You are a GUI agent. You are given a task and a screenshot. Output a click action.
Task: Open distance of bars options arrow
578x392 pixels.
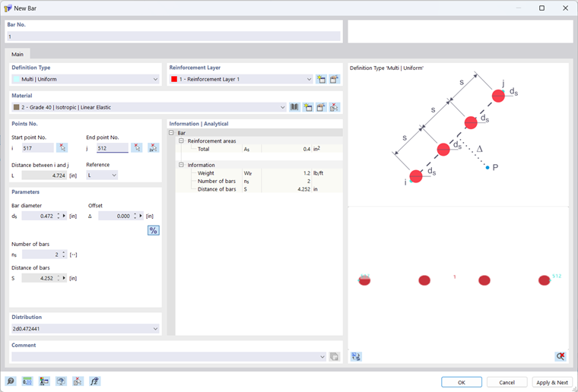[65, 278]
